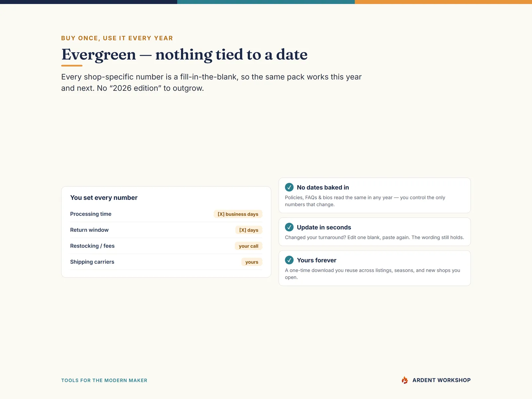Click the A one-time download description text
The image size is (532, 399).
coord(372,274)
